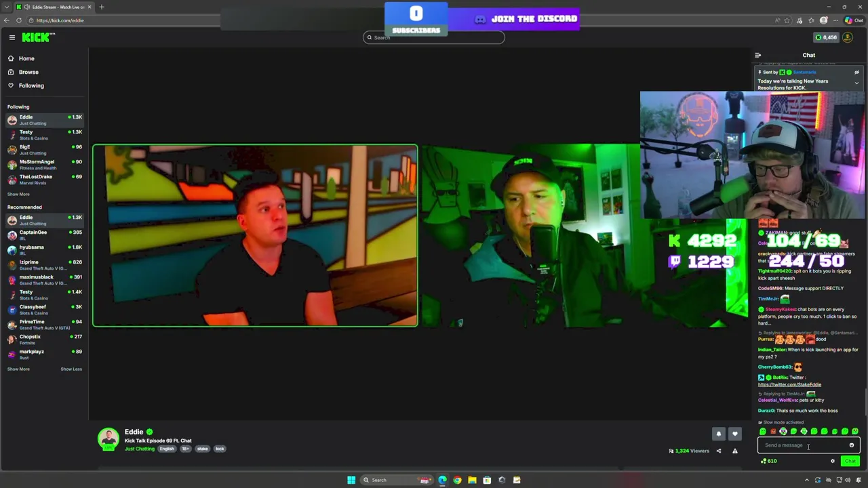Send message with Chat button
The width and height of the screenshot is (868, 488).
pos(850,461)
